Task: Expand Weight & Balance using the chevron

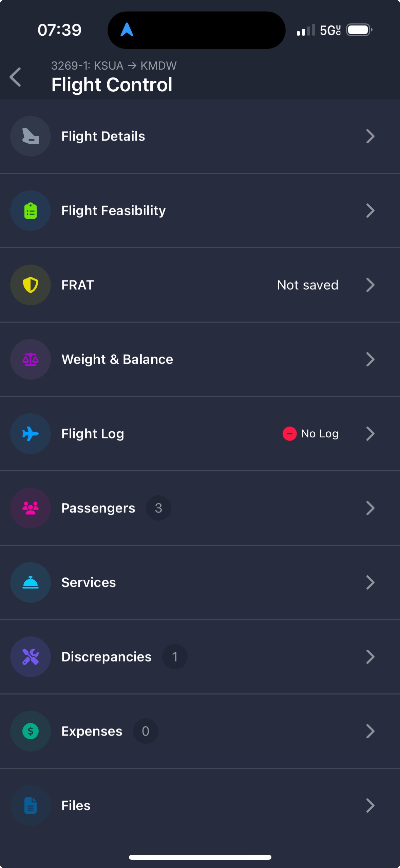Action: coord(370,359)
